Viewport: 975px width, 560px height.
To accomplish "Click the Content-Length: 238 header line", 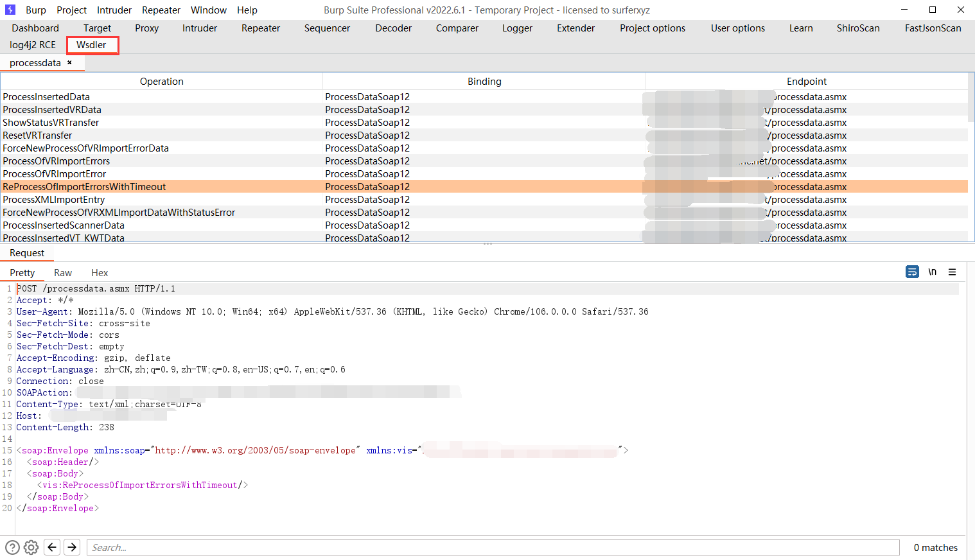I will point(65,427).
